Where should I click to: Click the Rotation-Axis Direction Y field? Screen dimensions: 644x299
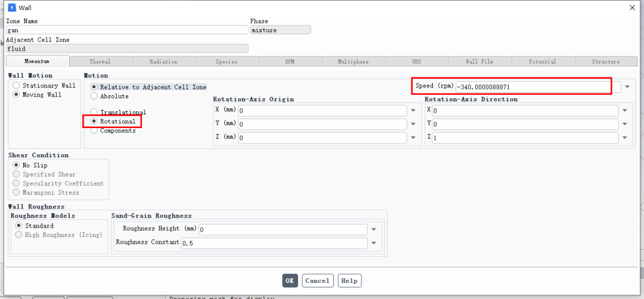coord(525,124)
